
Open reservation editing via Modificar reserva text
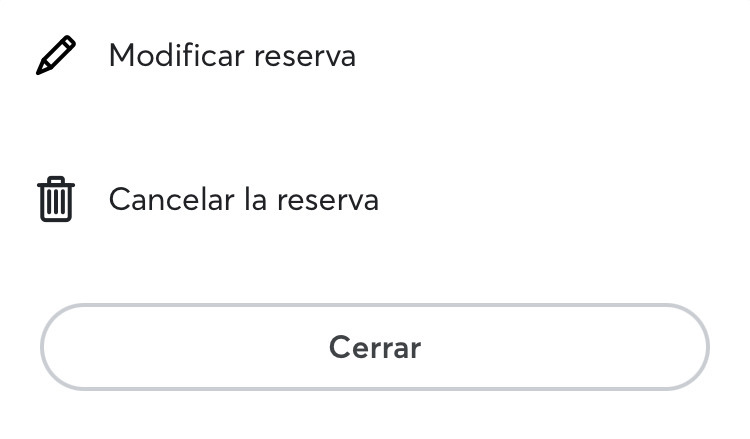coord(232,55)
